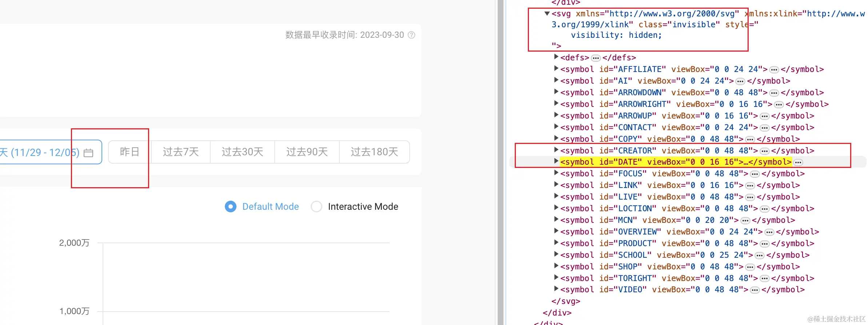Click the closing </svg> tag line
The width and height of the screenshot is (868, 325).
coord(566,301)
